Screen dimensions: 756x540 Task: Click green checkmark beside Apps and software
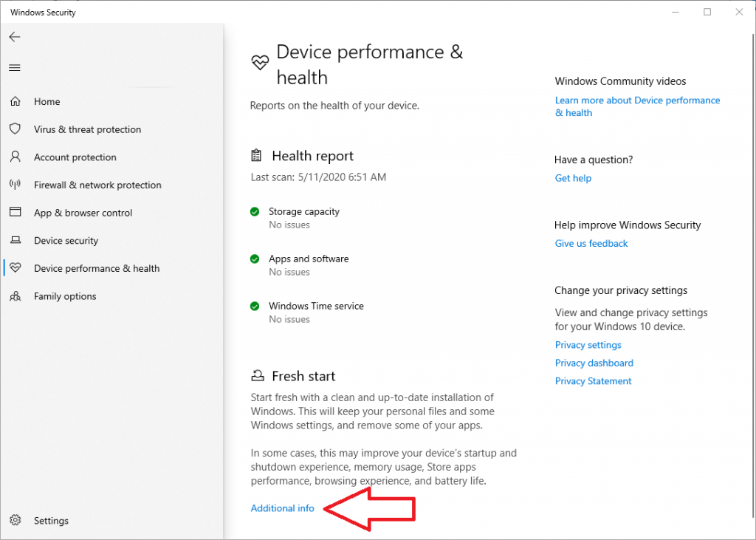255,259
